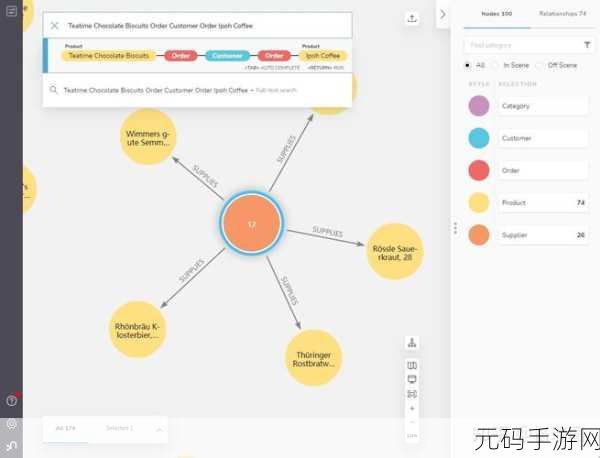Click the Wimmers gute Semm... product node
Viewport: 600px width, 458px height.
pyautogui.click(x=148, y=137)
